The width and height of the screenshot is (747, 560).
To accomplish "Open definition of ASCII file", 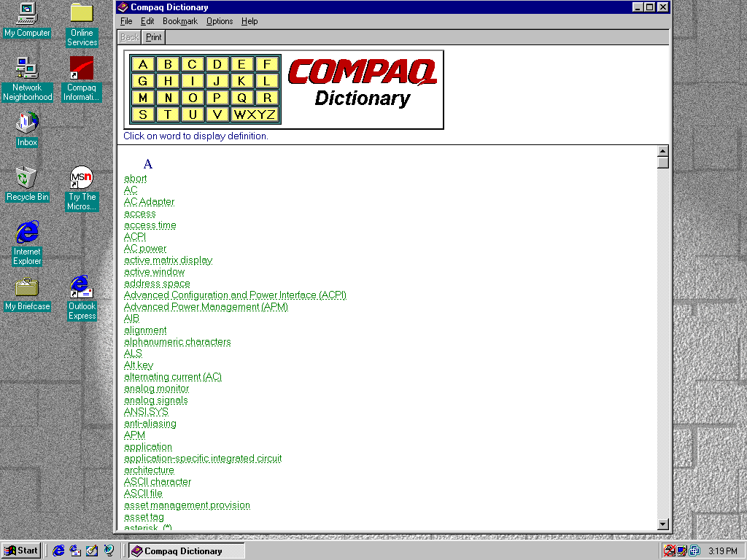I will (143, 494).
